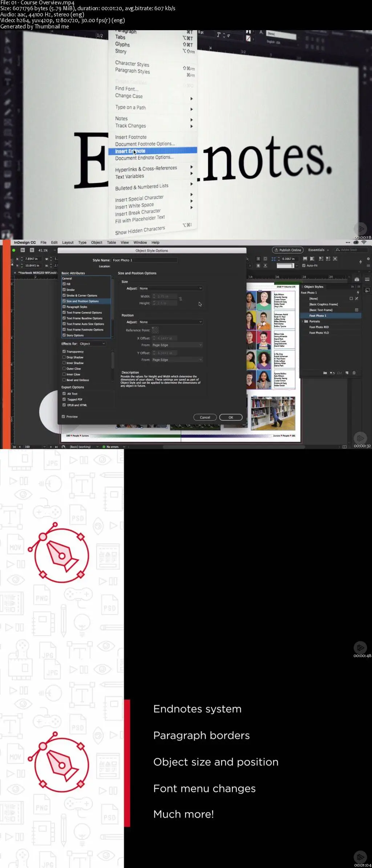372x868 pixels.
Task: Choose Document Endnote Options menu entry
Action: pos(144,158)
